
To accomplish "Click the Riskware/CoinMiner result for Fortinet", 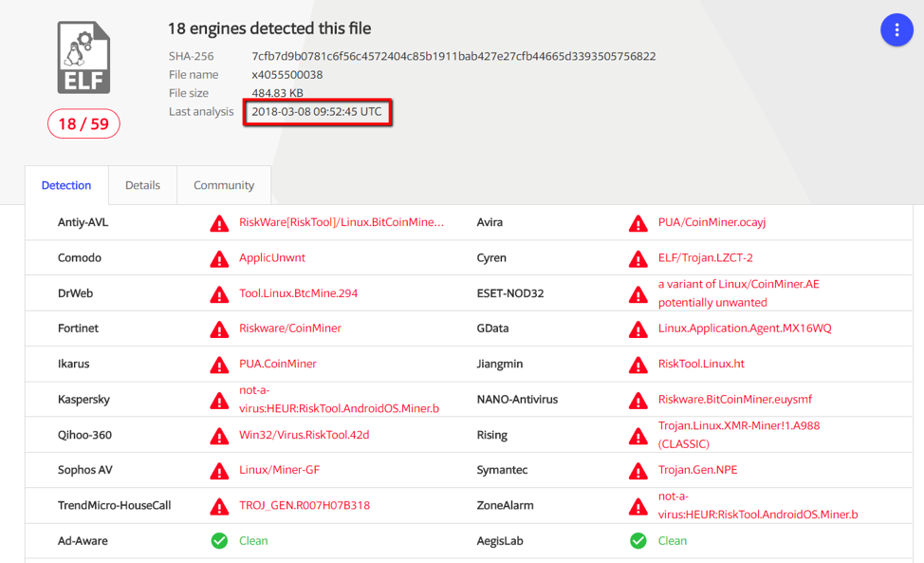I will [289, 328].
